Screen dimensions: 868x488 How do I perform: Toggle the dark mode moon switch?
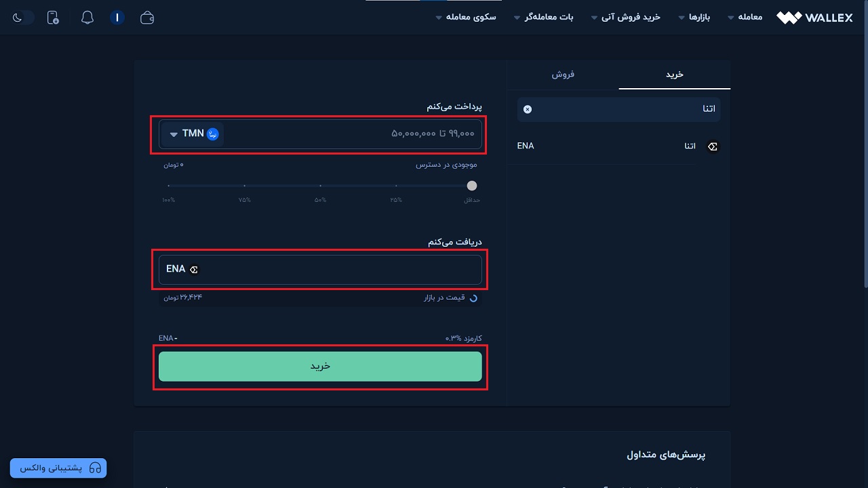click(x=23, y=18)
